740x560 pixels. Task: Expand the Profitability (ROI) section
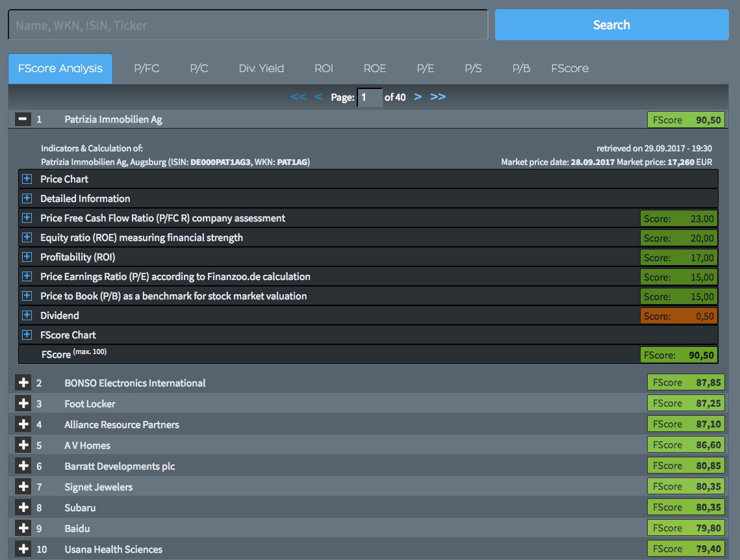[27, 257]
